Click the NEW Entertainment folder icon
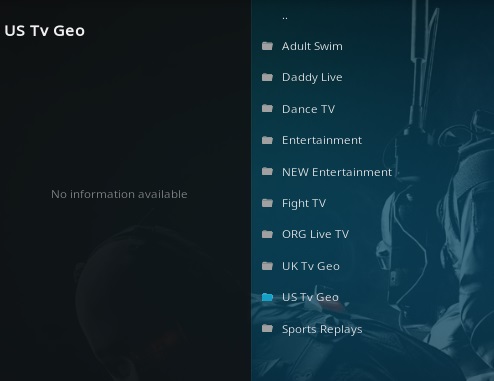494x381 pixels. click(x=267, y=172)
